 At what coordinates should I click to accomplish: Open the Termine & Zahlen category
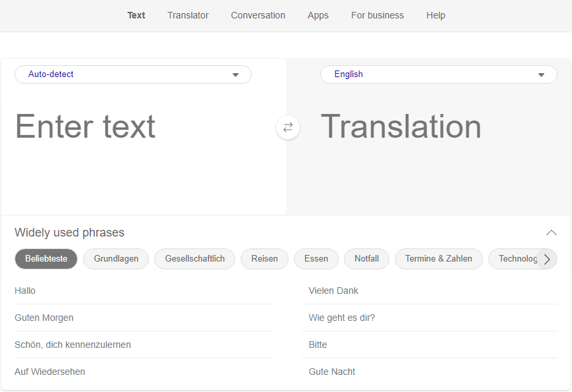click(x=439, y=259)
